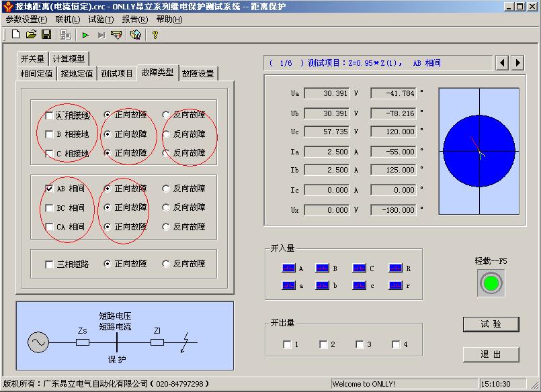Check the 三相短路 checkbox

(49, 264)
